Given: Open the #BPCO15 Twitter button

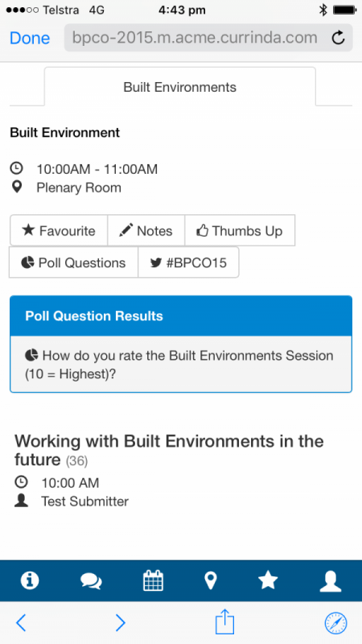Looking at the screenshot, I should click(x=188, y=262).
